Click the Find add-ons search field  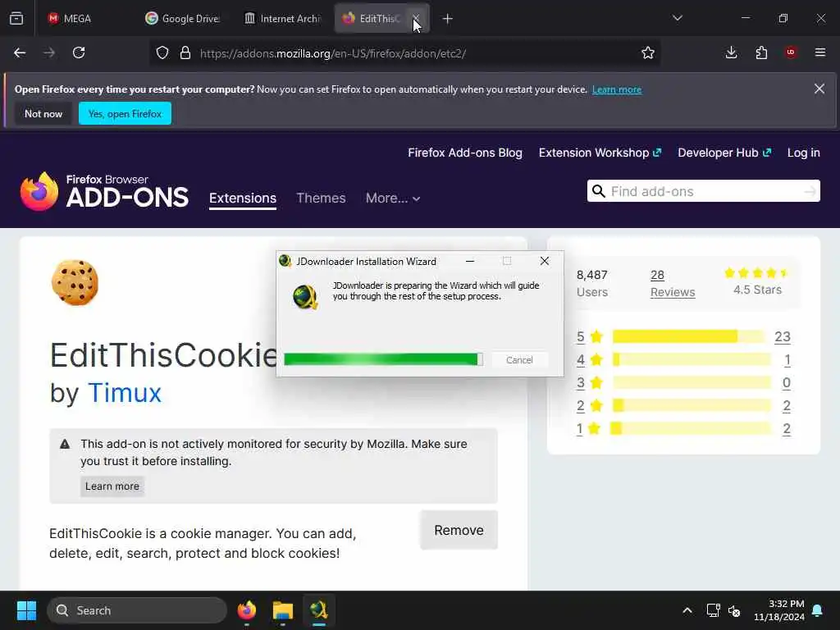[705, 191]
